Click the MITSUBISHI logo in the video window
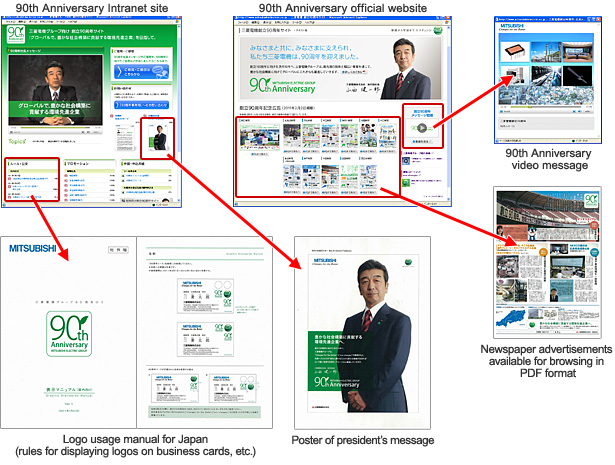This screenshot has height=465, width=615. [x=512, y=26]
